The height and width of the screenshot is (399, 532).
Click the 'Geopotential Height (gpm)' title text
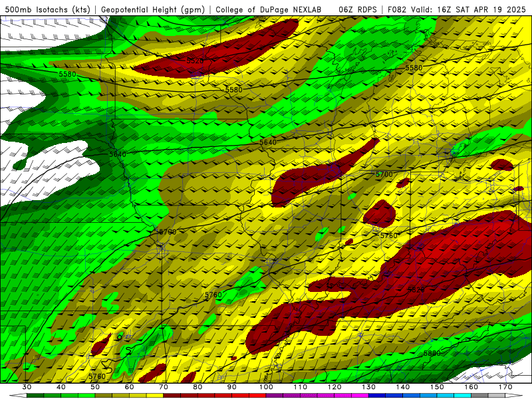pyautogui.click(x=153, y=9)
